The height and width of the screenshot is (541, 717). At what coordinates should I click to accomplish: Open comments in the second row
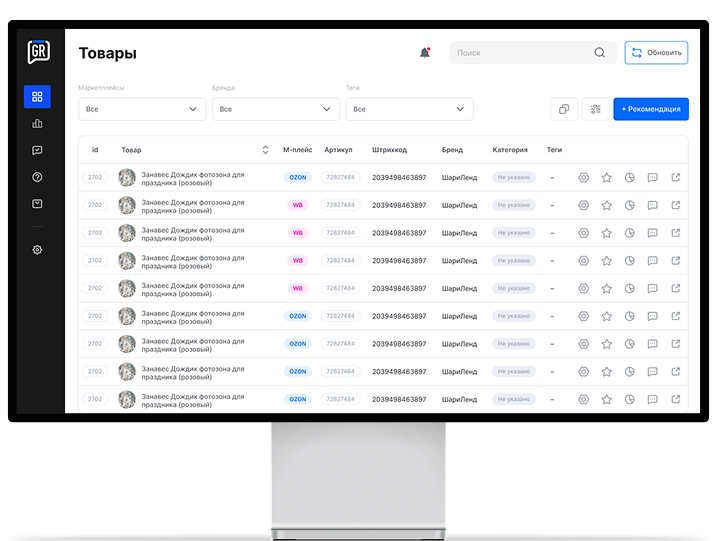pyautogui.click(x=653, y=205)
